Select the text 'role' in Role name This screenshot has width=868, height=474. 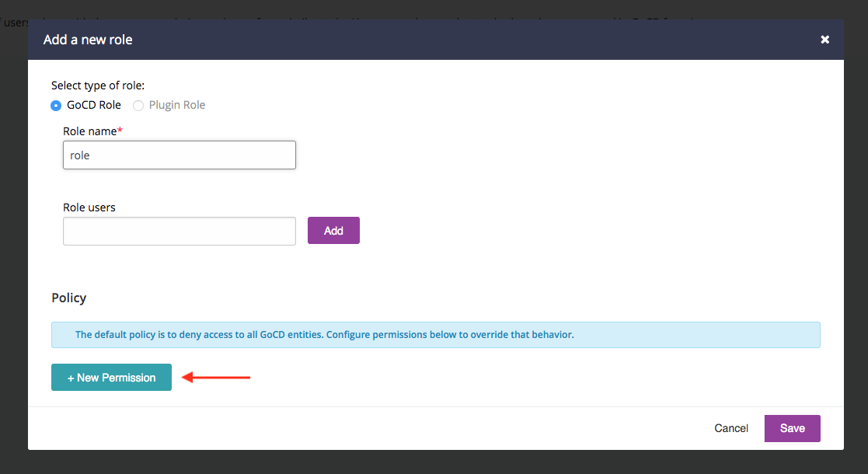tap(81, 155)
